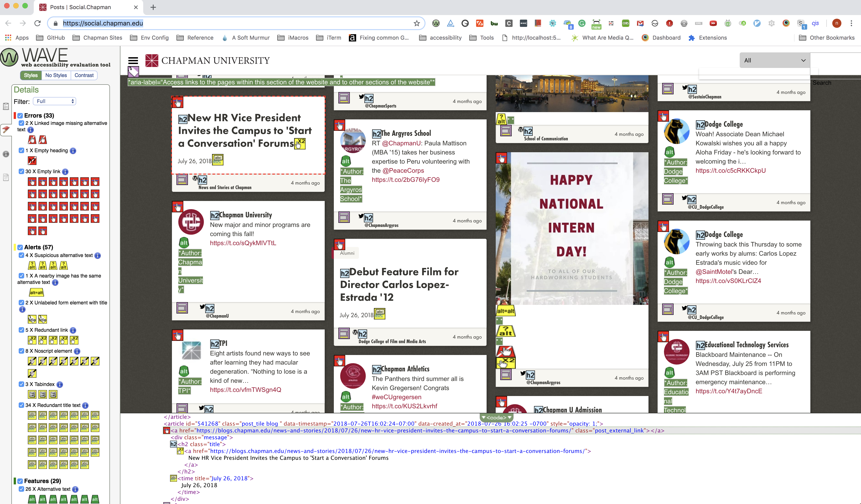Screen dimensions: 861x504
Task: Switch to the Styles view tab
Action: coord(30,75)
